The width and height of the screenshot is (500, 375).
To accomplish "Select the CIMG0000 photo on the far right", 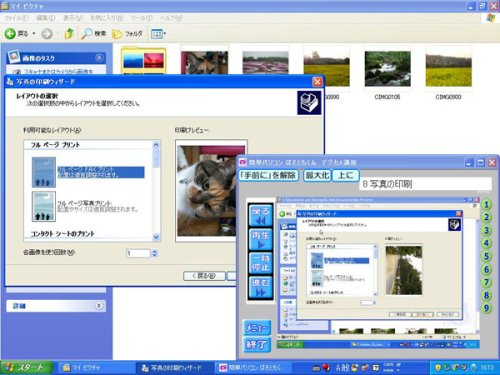I will 448,68.
